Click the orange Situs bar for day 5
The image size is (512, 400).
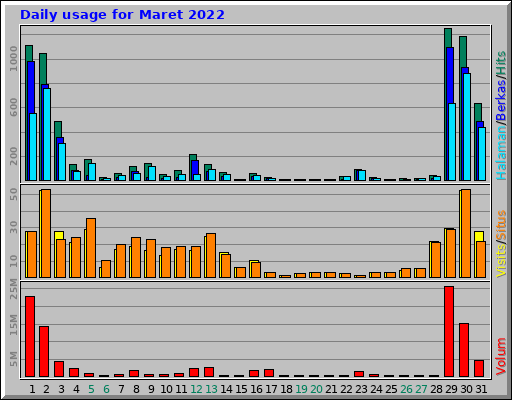pos(91,248)
